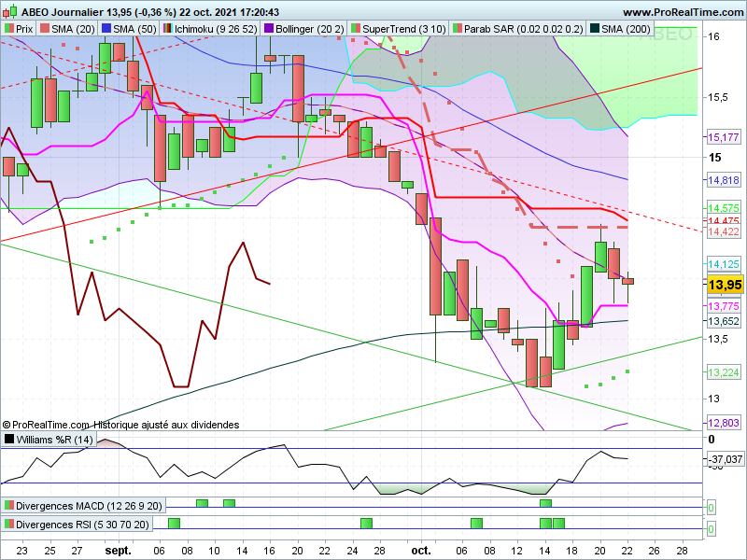Viewport: 747px width, 560px height.
Task: Click the oct. marker on time axis
Action: pos(421,551)
